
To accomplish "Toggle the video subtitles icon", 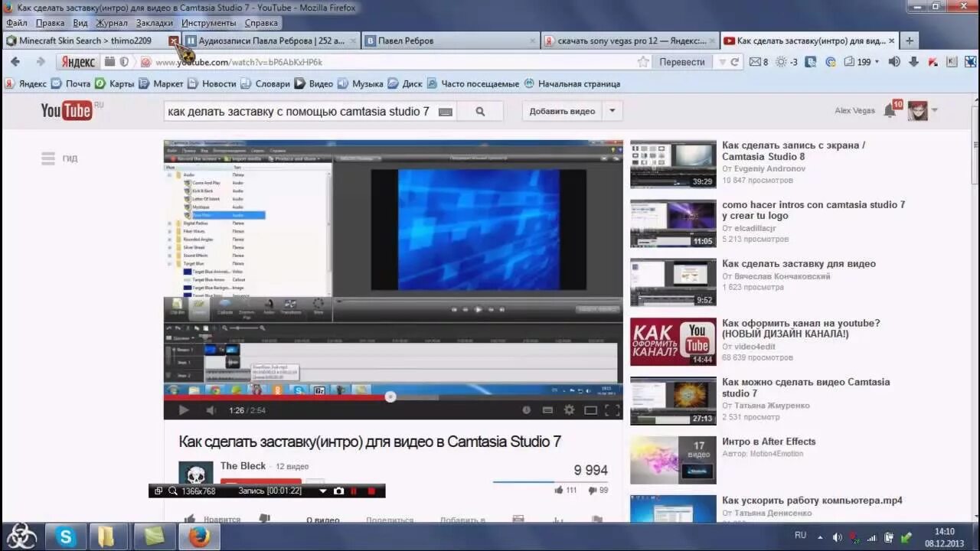I will click(547, 410).
